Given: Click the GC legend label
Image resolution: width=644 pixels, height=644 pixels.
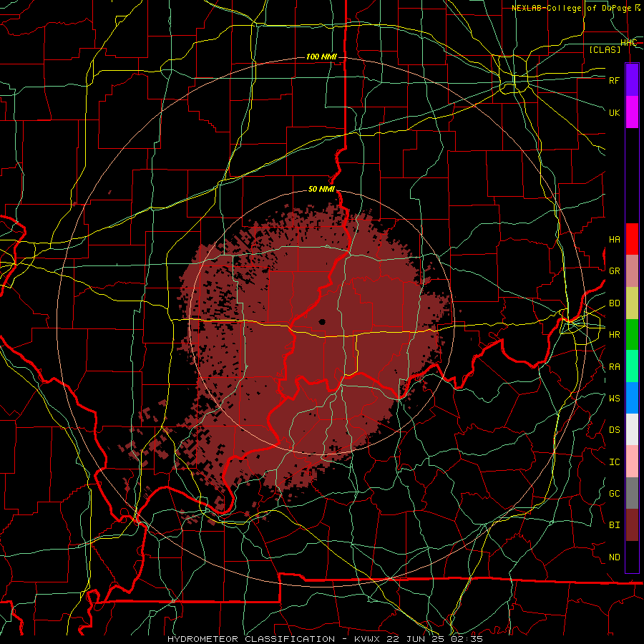Looking at the screenshot, I should pyautogui.click(x=614, y=494).
